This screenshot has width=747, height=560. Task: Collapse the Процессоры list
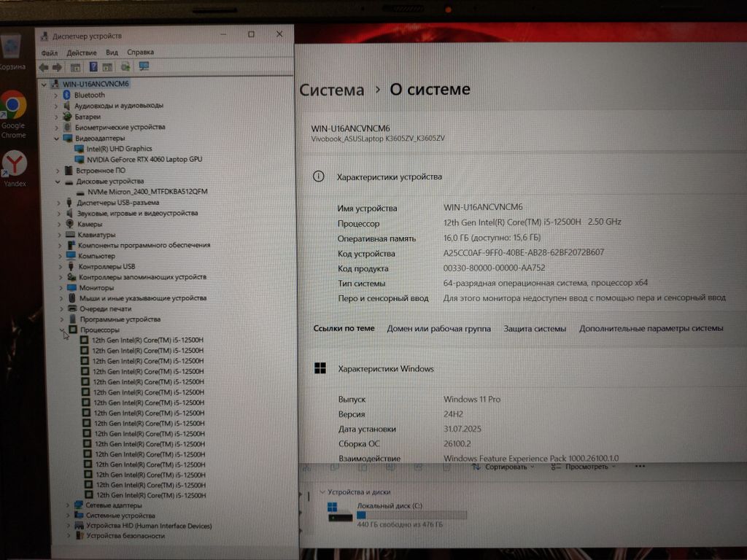[63, 330]
